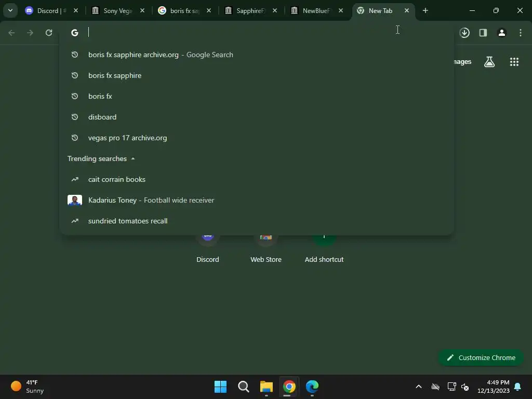The width and height of the screenshot is (532, 399).
Task: Select suggestion boris fx sapphire archive.org
Action: coord(257,55)
